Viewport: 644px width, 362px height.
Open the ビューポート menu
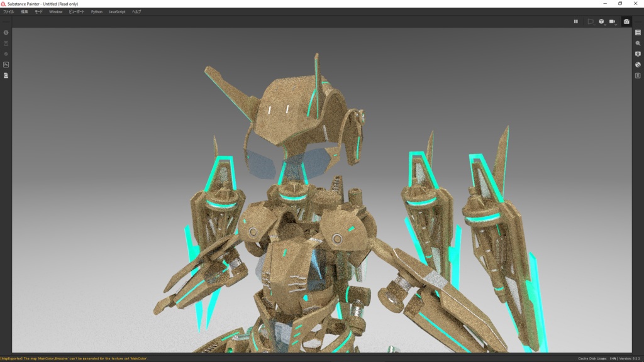75,11
